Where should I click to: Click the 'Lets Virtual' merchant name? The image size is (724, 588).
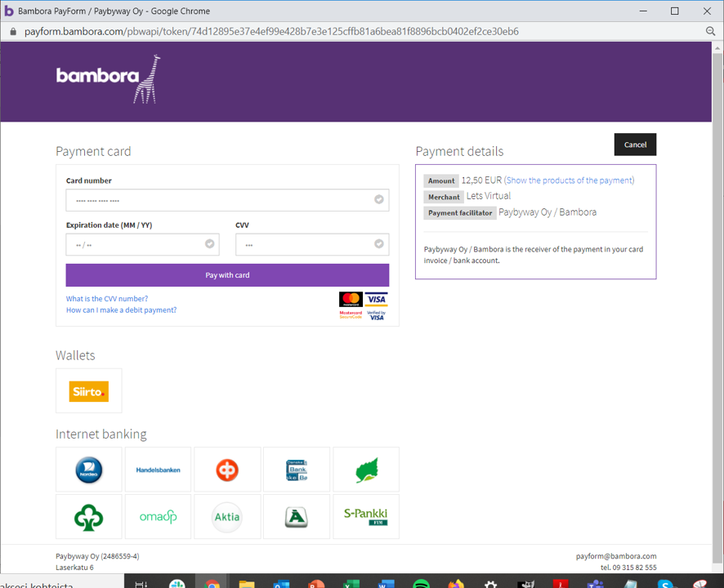coord(489,196)
